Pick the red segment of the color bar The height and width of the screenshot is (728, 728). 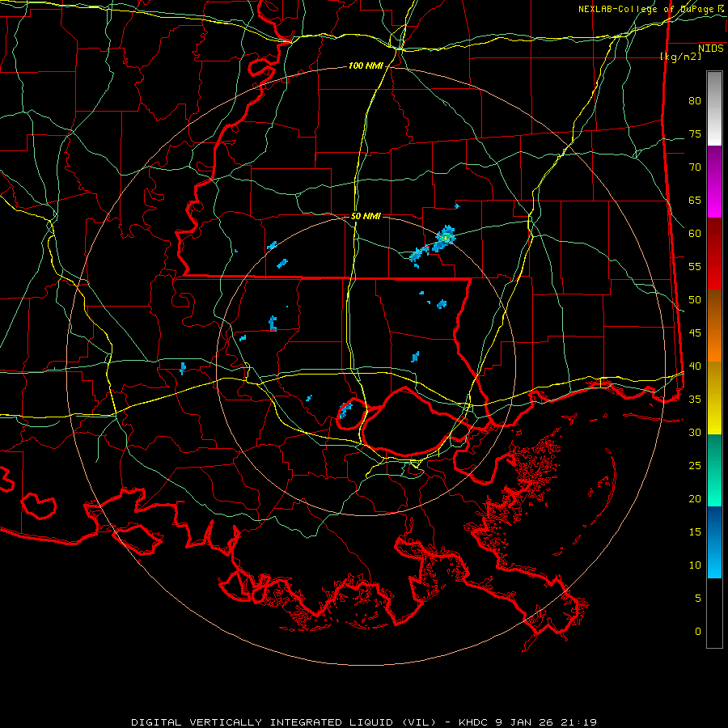tap(714, 254)
